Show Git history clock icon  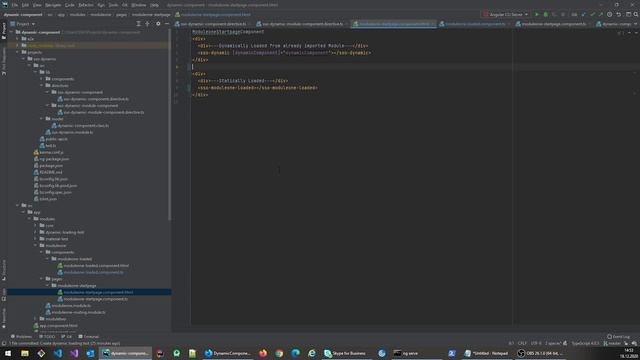click(609, 14)
